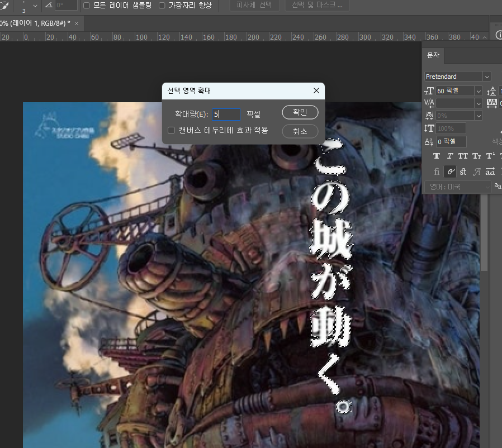
Task: Toggle faux italic style
Action: 450,156
